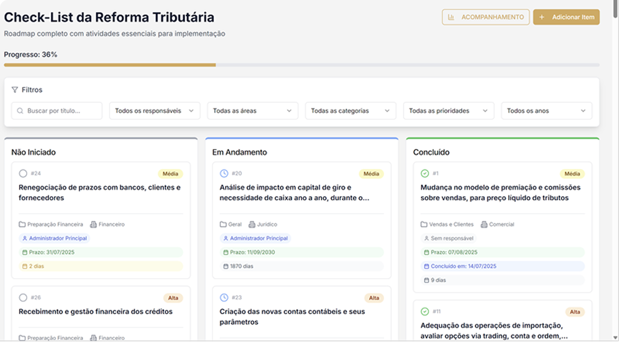The height and width of the screenshot is (364, 627).
Task: Click building icon next to Comercial on #1
Action: click(x=484, y=224)
